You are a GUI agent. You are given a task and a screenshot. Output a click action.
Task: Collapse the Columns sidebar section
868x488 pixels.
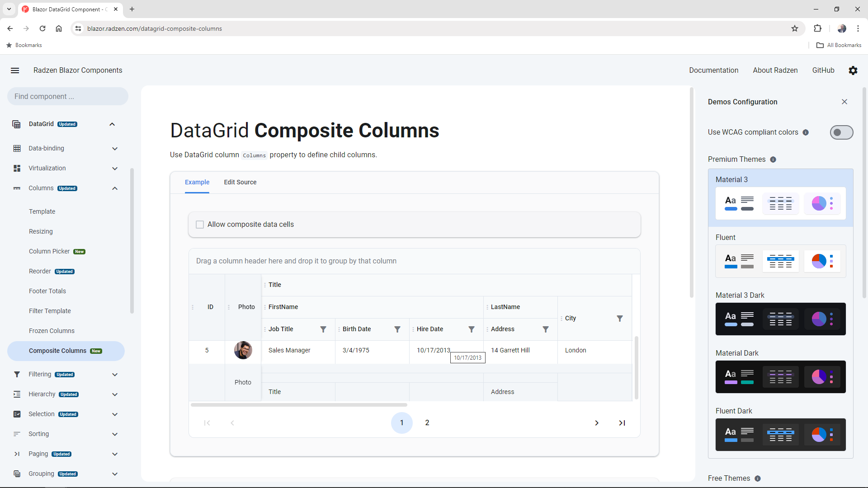pyautogui.click(x=115, y=188)
